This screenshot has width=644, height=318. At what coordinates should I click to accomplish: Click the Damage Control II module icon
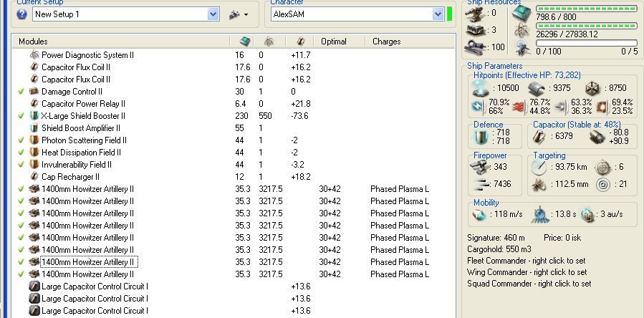[34, 91]
